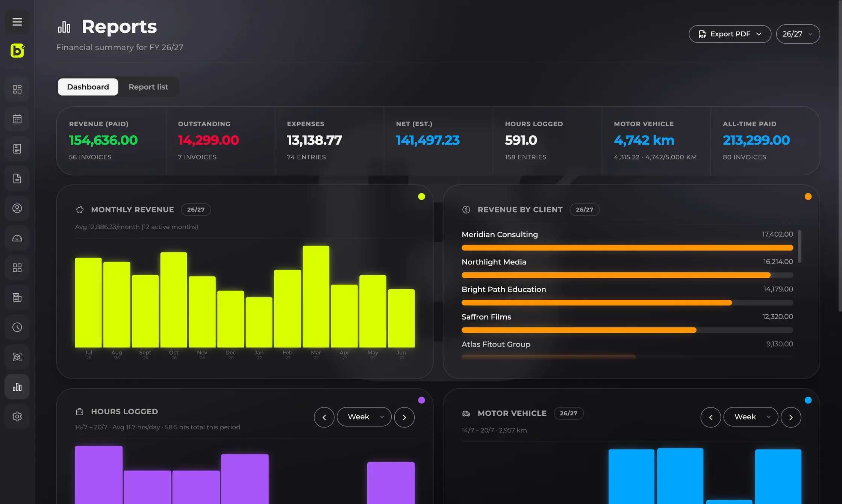This screenshot has height=504, width=842.
Task: Open the settings gear icon in sidebar
Action: [17, 416]
